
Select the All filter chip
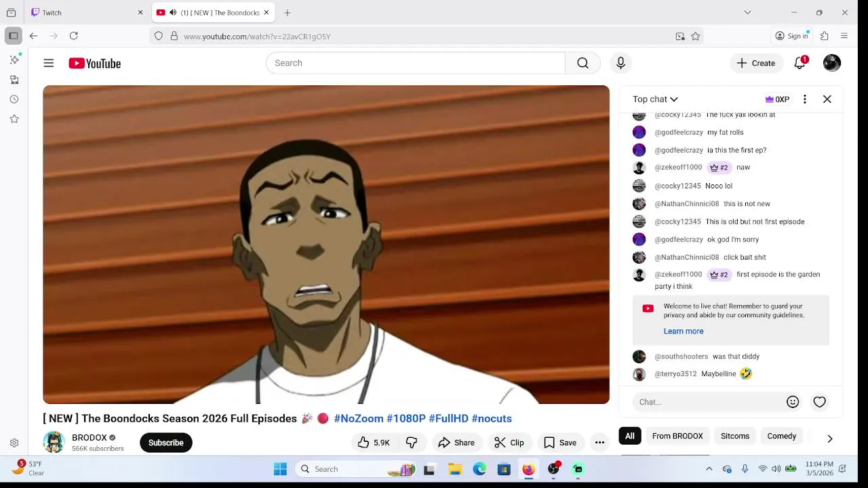coord(630,436)
